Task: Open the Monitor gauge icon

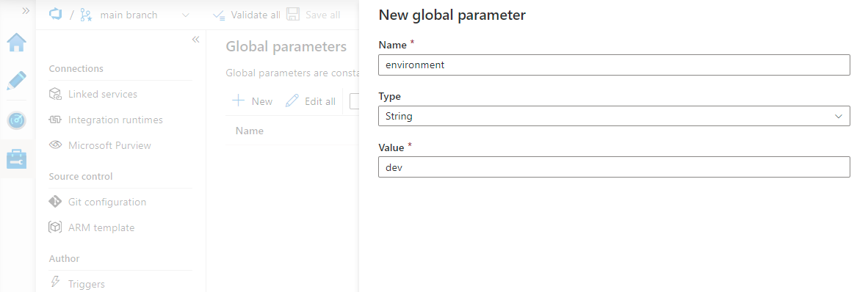Action: pos(17,120)
